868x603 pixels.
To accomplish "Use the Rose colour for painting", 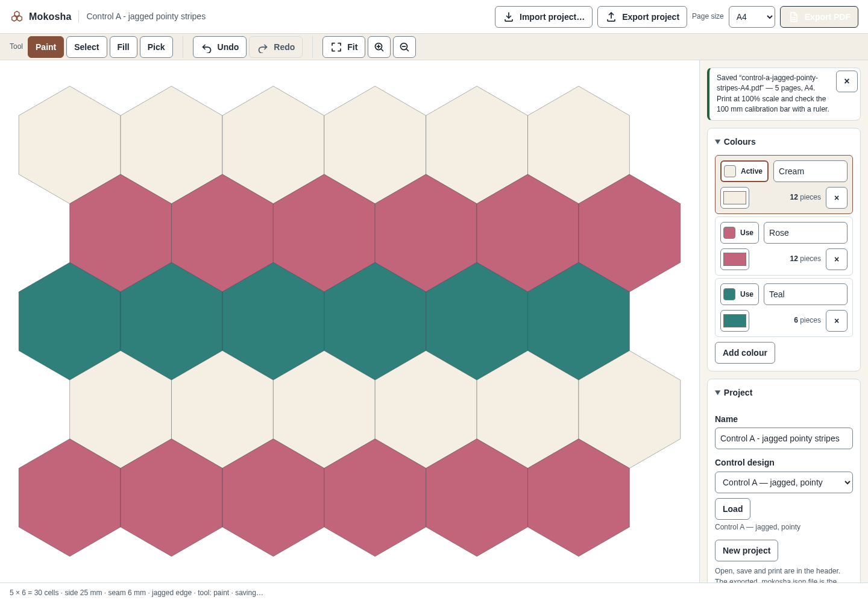I will pos(740,233).
